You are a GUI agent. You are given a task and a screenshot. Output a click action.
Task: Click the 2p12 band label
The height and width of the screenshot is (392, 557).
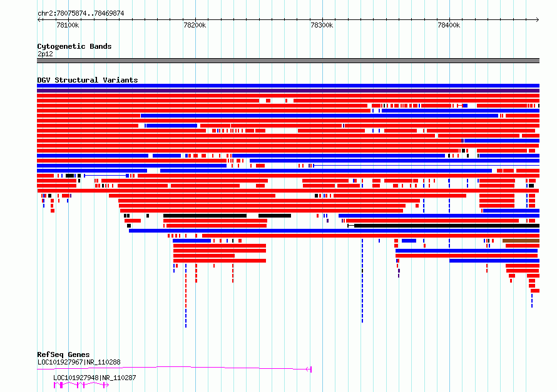click(x=45, y=54)
